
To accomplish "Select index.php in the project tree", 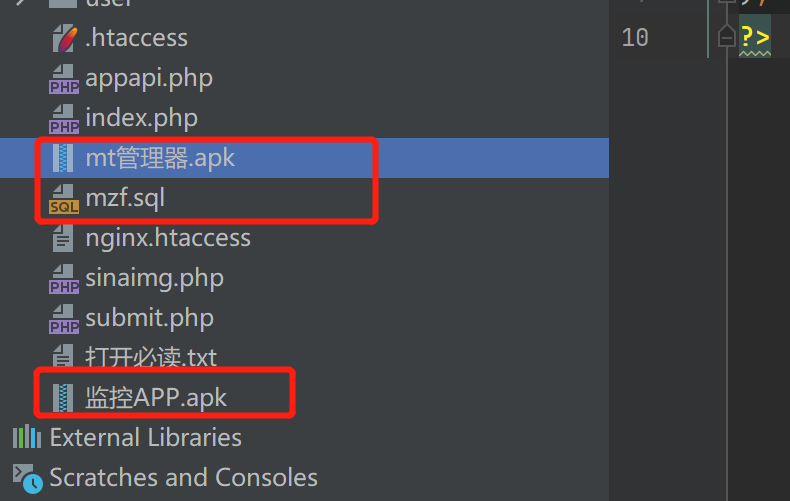I will 141,118.
